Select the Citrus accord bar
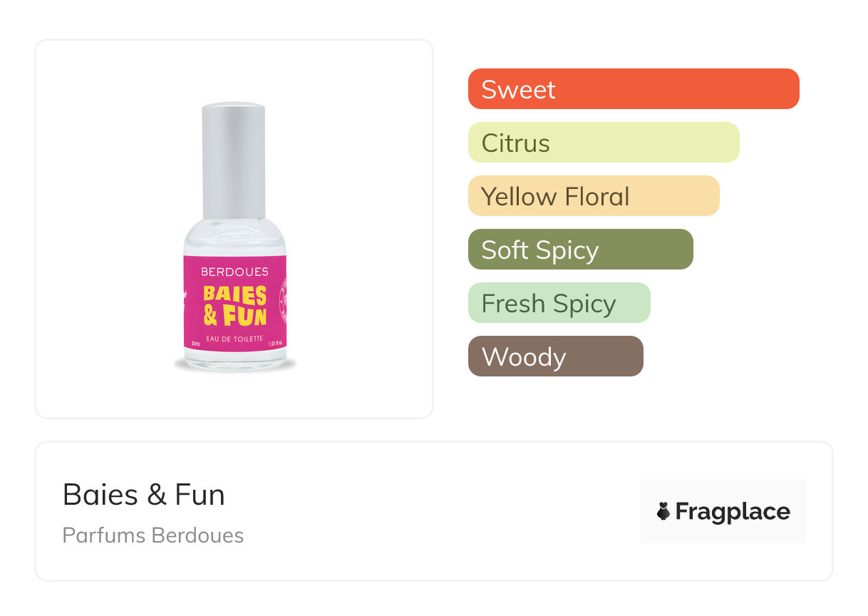Image resolution: width=868 pixels, height=616 pixels. (603, 143)
